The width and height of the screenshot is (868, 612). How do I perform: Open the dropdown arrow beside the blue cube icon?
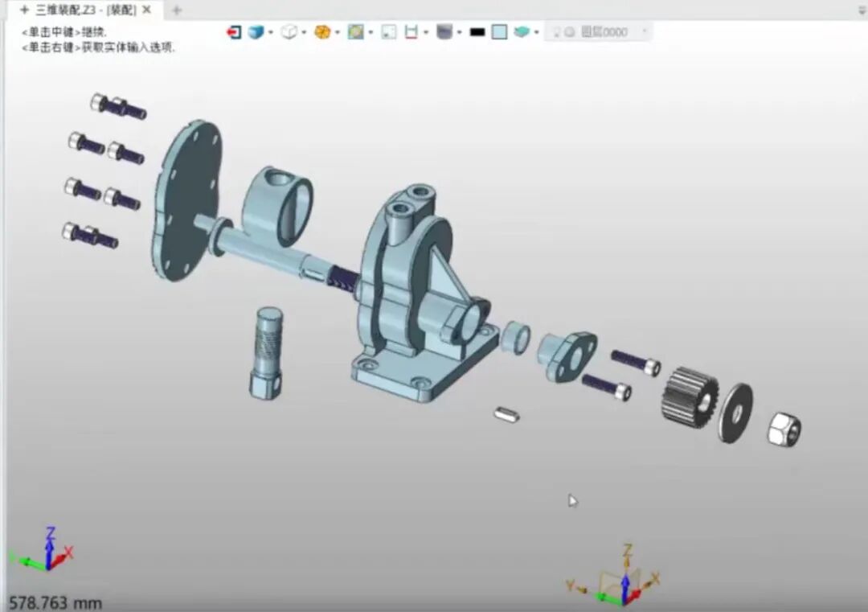tap(271, 32)
